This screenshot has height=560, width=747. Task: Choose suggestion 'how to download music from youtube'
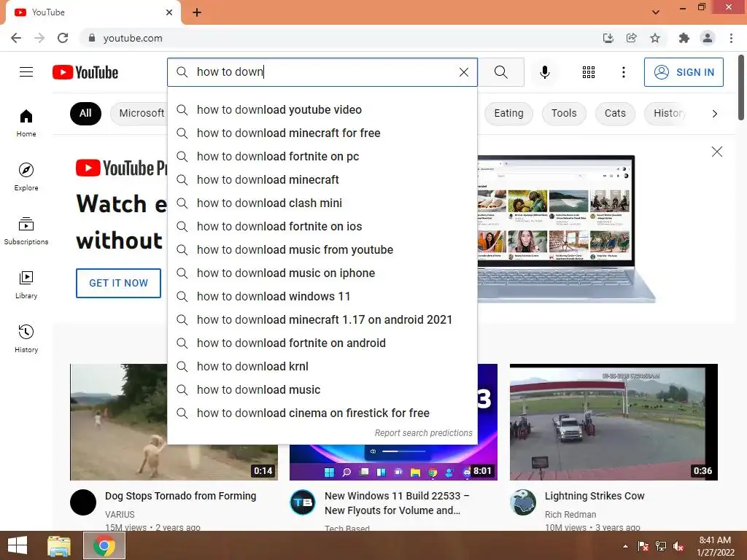(x=322, y=249)
